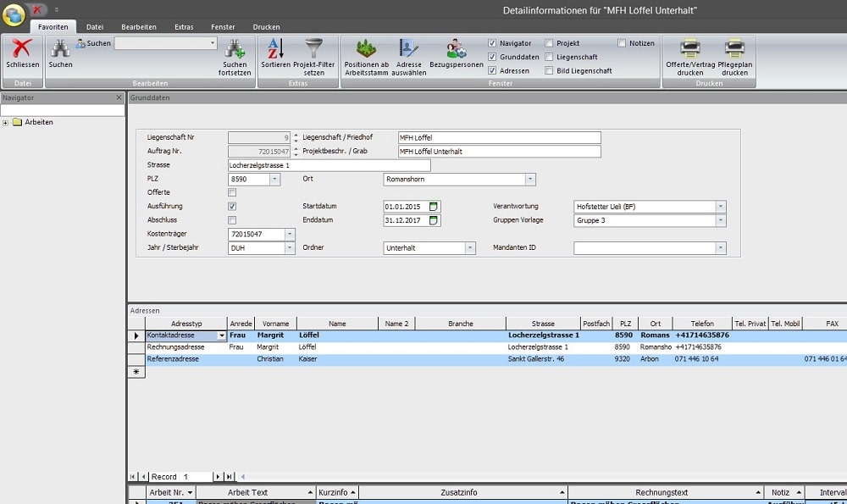
Task: Enable Liegenschaft window checkbox
Action: 549,57
